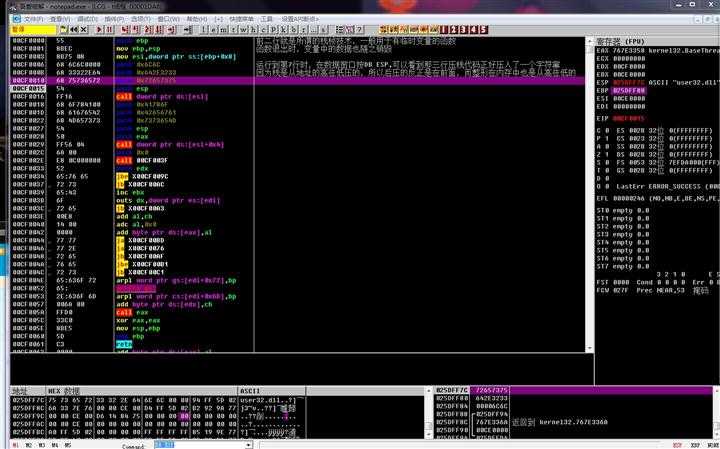Select M4 memory dump button

[55, 445]
